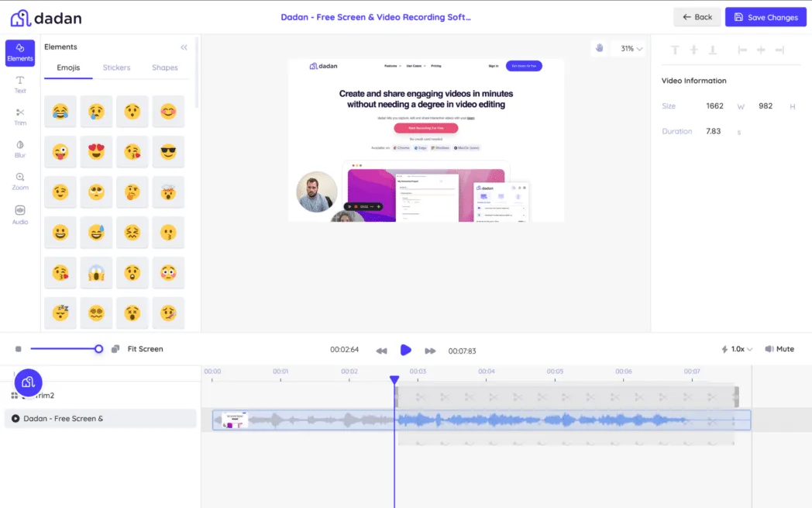Click the Back button
The height and width of the screenshot is (508, 812).
tap(697, 16)
